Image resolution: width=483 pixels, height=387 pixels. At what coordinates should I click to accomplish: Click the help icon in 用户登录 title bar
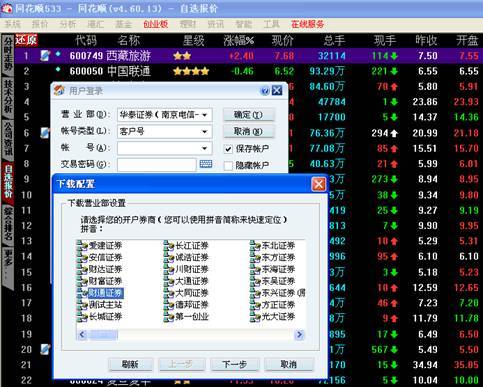(x=265, y=91)
